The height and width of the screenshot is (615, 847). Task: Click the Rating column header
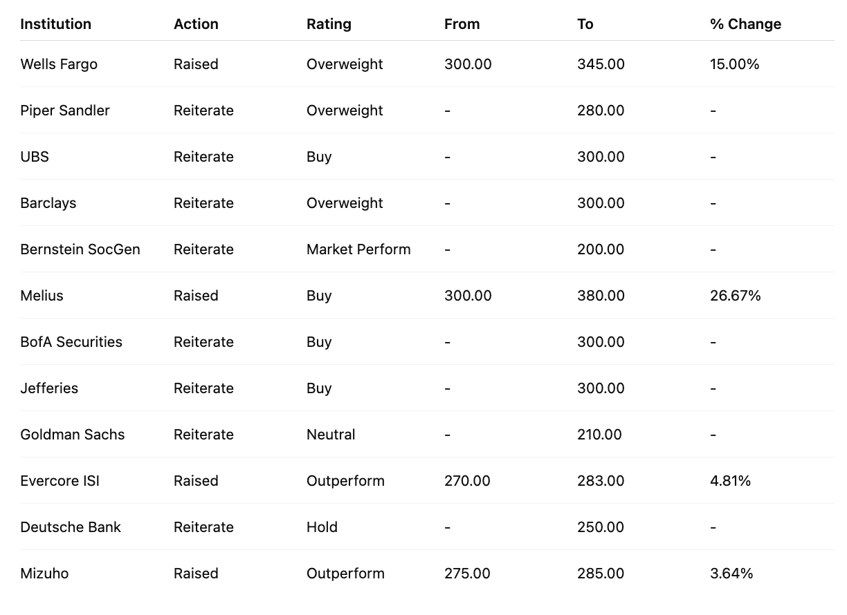[329, 24]
